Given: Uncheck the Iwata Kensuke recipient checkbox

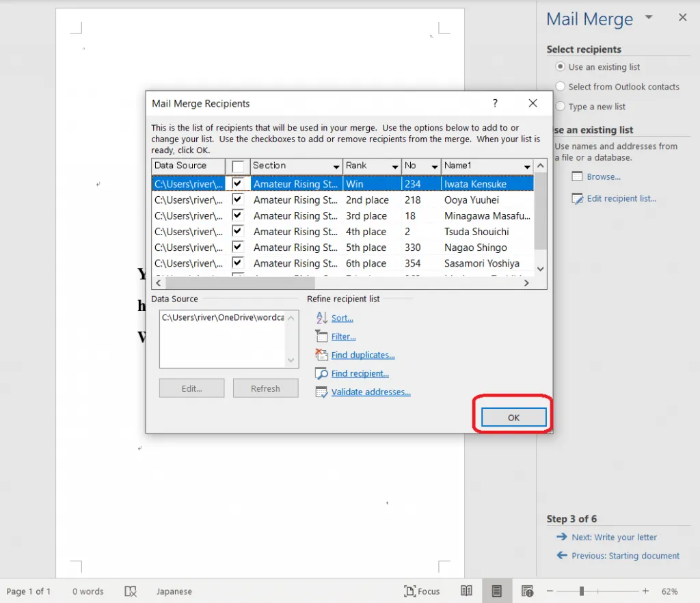Looking at the screenshot, I should point(238,183).
